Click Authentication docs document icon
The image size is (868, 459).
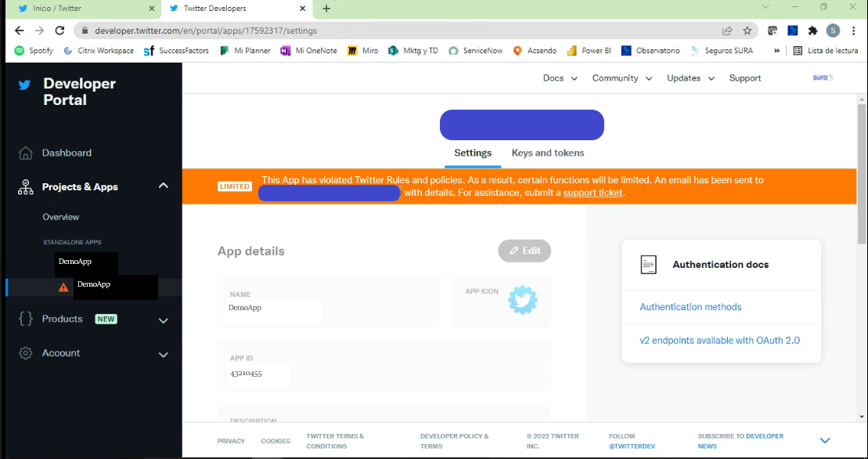point(648,265)
